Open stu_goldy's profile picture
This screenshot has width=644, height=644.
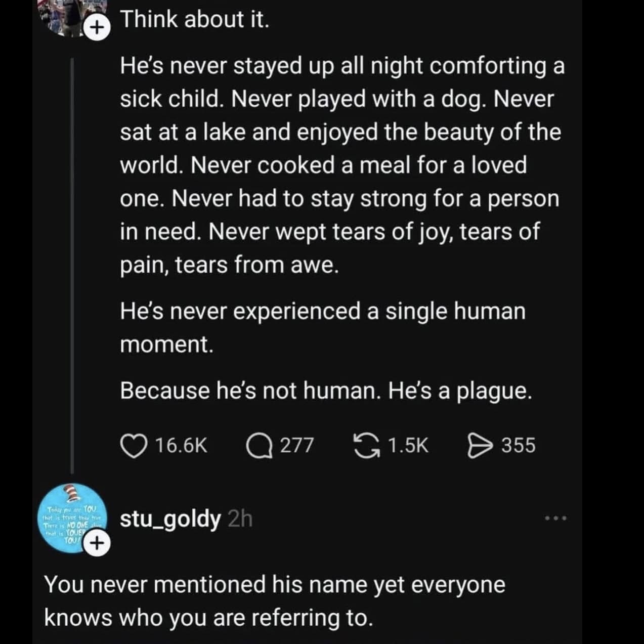pyautogui.click(x=71, y=516)
